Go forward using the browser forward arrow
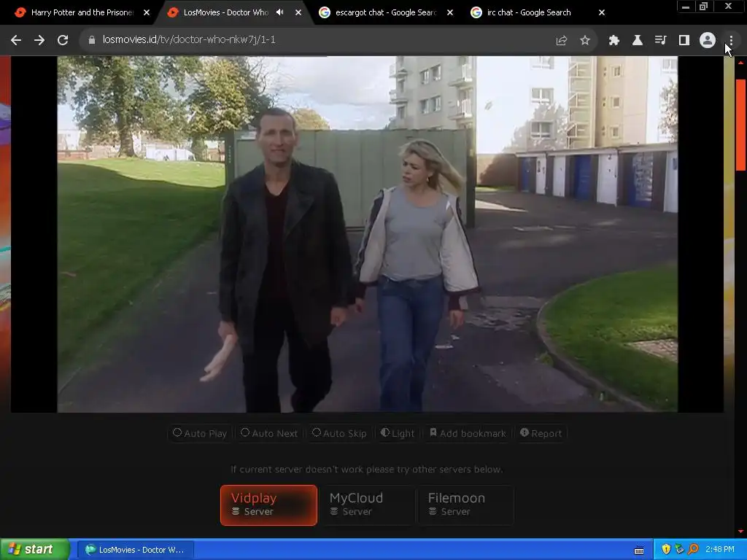 39,40
